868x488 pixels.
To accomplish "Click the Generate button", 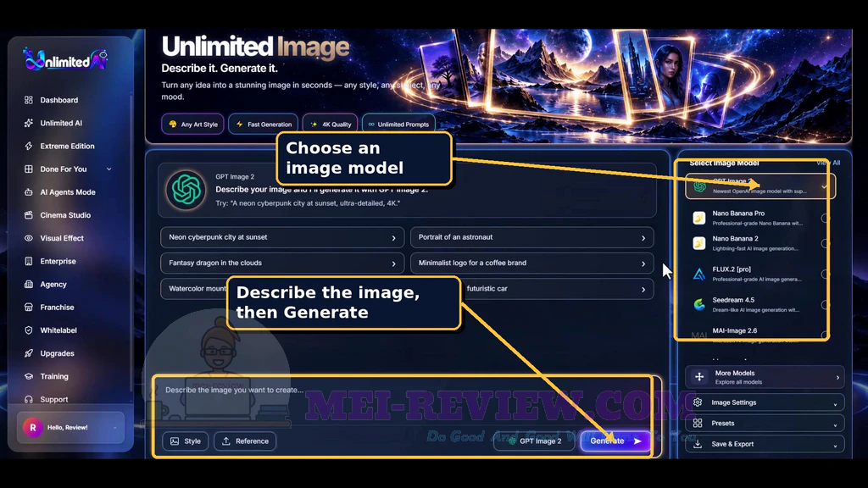I will coord(615,441).
